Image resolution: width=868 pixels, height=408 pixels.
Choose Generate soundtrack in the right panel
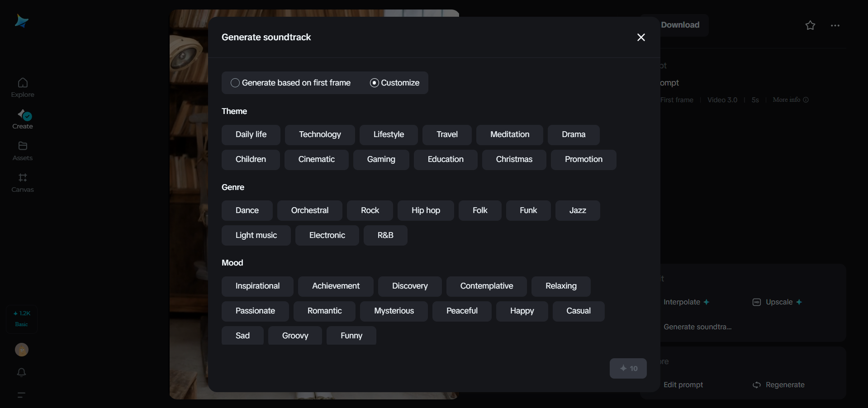coord(698,327)
